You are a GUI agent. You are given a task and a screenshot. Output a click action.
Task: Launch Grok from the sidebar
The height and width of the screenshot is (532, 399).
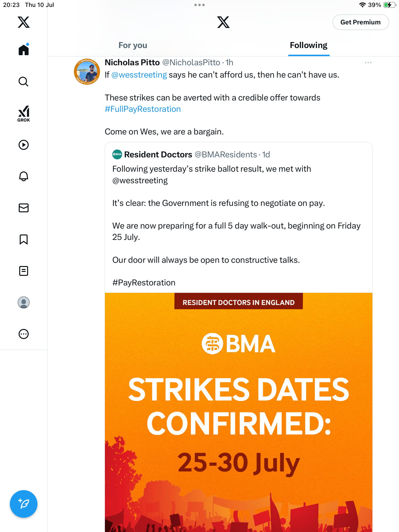(x=24, y=114)
